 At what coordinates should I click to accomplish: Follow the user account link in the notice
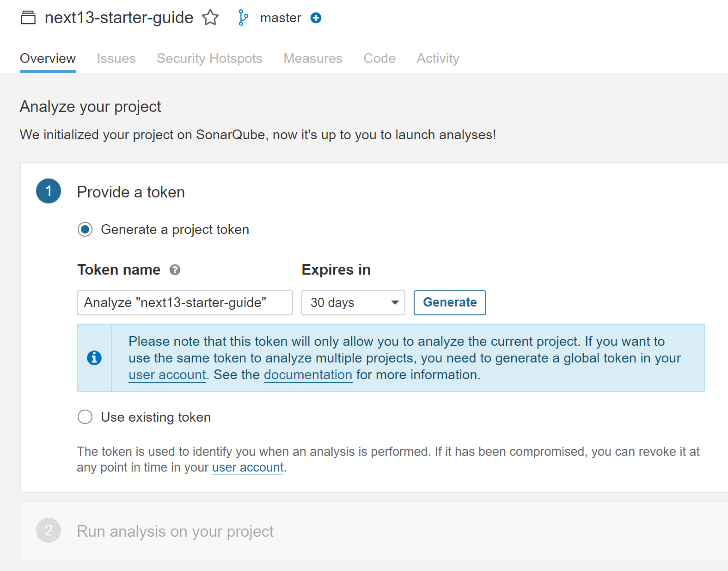tap(167, 375)
